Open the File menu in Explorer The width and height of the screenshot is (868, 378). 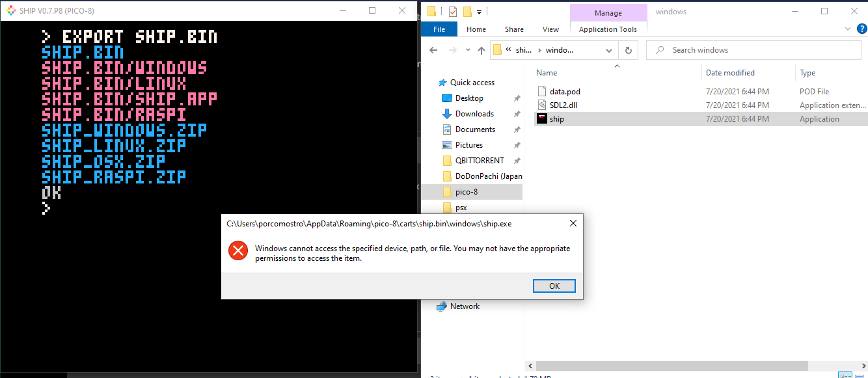(439, 29)
